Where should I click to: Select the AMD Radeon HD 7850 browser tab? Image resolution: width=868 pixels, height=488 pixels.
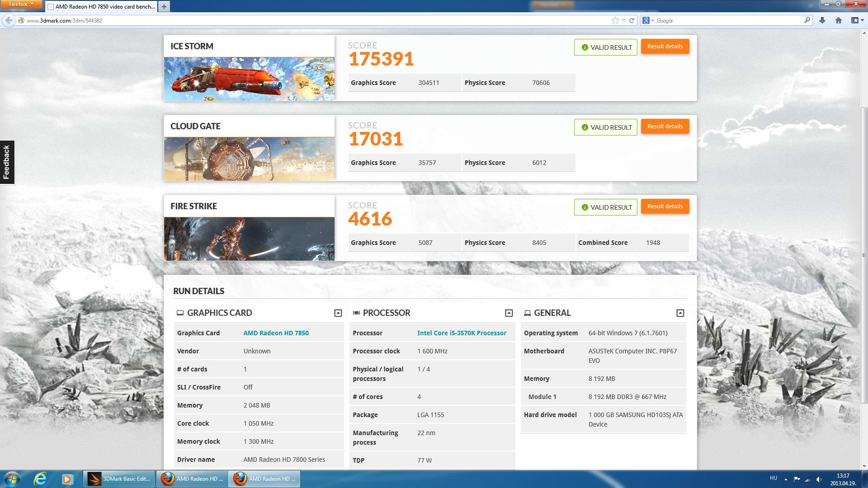(x=101, y=6)
